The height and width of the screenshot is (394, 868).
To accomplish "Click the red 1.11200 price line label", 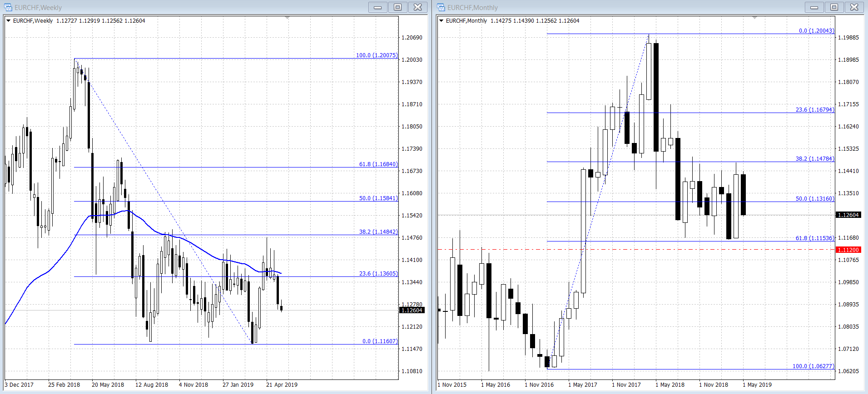I will [848, 250].
